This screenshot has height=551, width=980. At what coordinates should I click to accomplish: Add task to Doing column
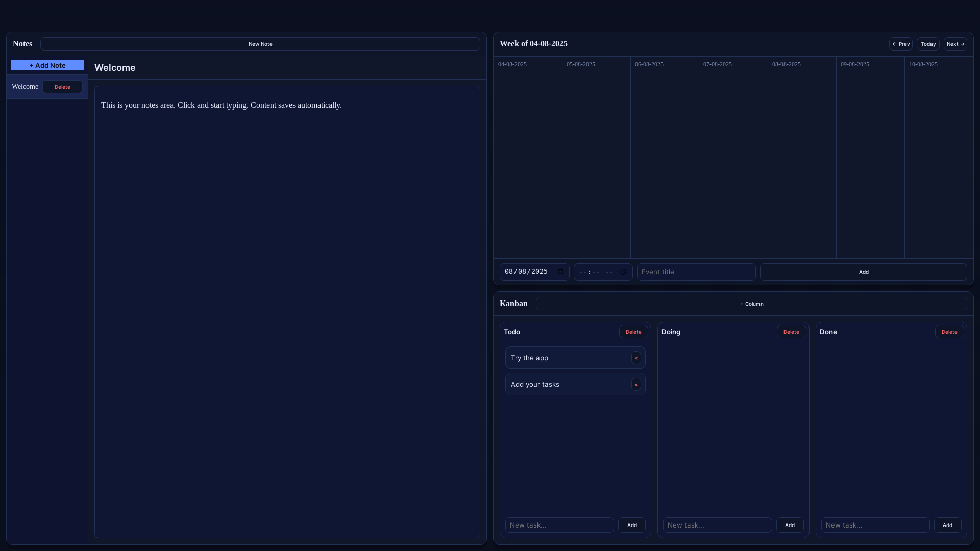click(790, 525)
